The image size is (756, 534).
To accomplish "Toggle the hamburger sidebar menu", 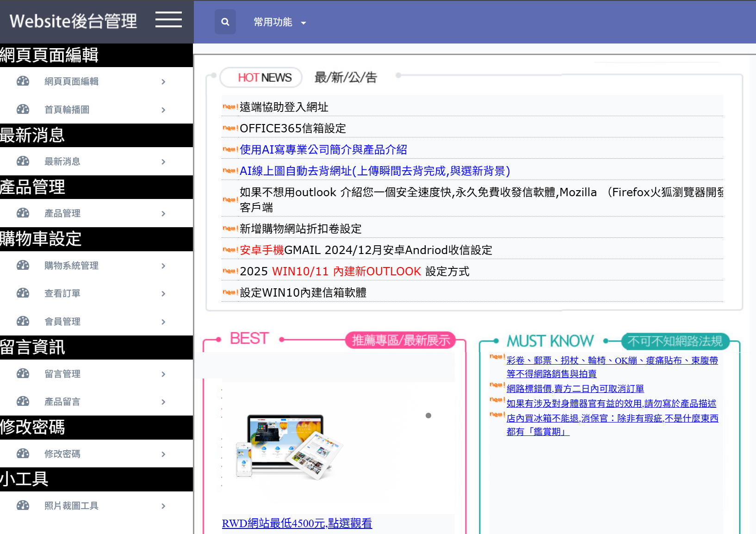I will point(168,20).
